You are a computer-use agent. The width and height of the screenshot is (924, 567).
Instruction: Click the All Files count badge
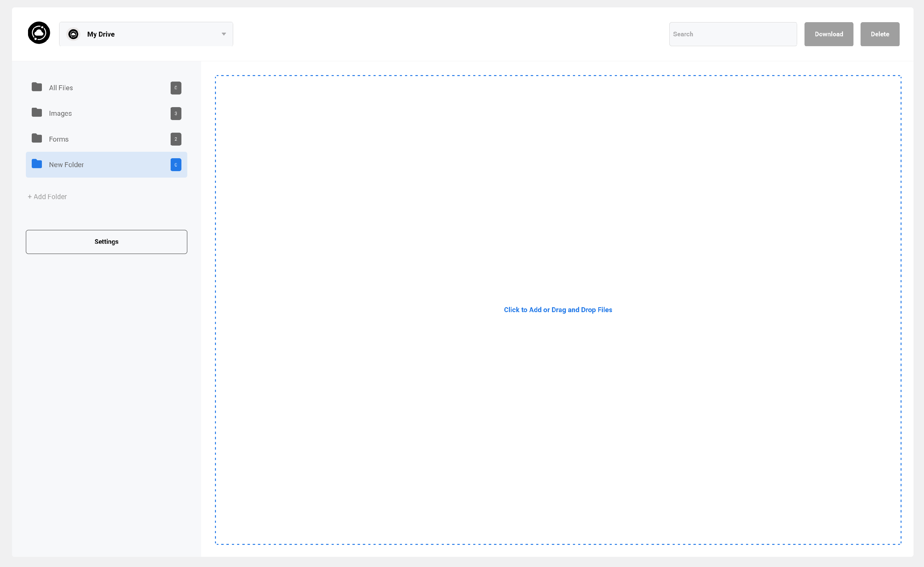pos(176,88)
